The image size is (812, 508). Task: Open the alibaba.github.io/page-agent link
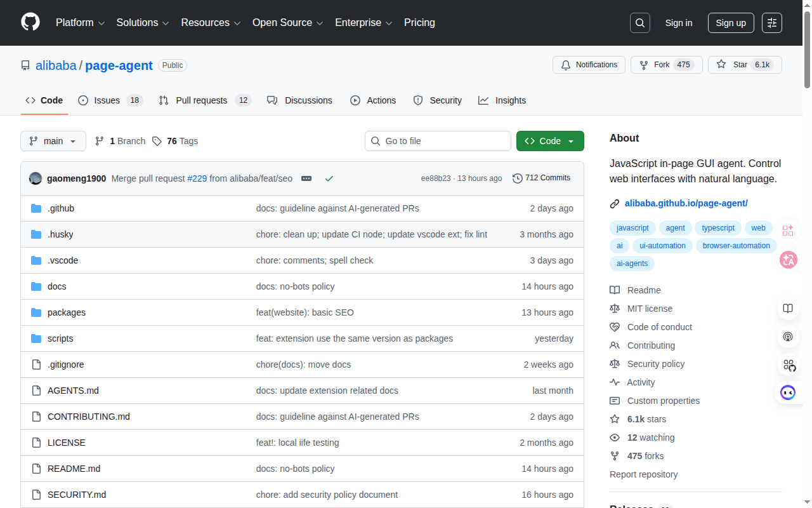[x=686, y=203]
